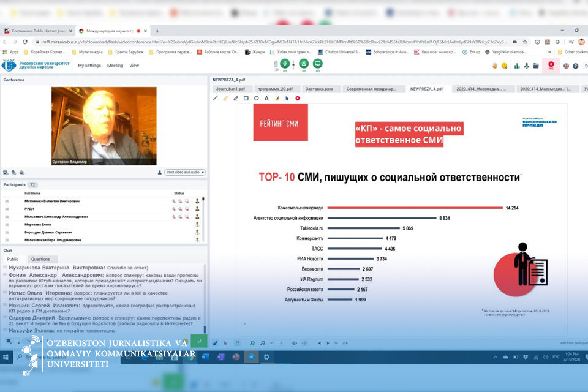Select the pointer arrow tool in the top drawing toolbar
Image resolution: width=588 pixels, height=392 pixels.
(x=287, y=98)
